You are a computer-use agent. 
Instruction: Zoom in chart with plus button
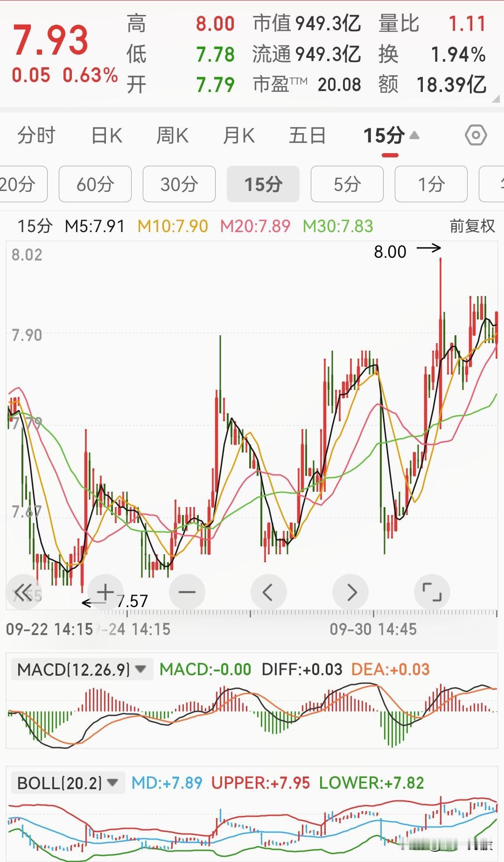pyautogui.click(x=105, y=592)
